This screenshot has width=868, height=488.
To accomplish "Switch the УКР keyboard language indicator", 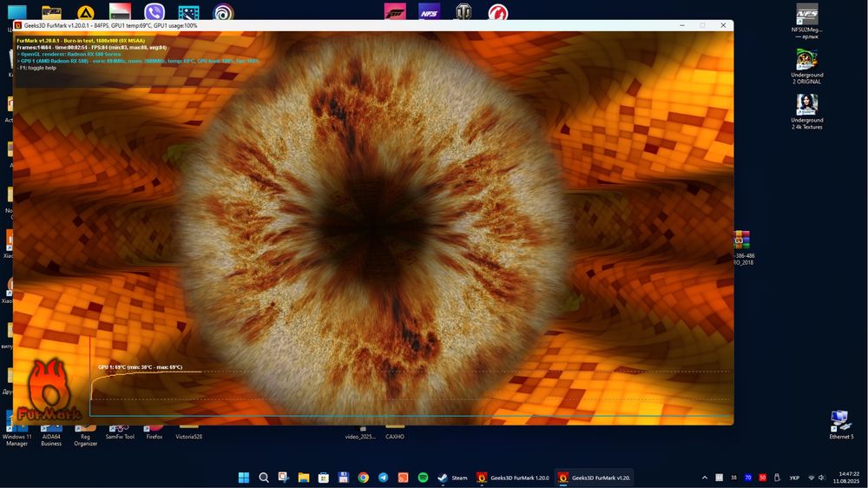I will coord(794,478).
